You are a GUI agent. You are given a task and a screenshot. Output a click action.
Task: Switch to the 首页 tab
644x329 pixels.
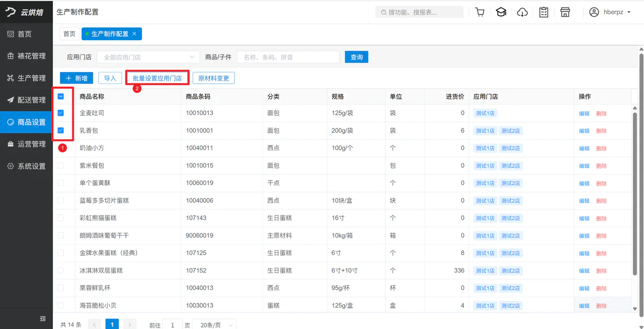pos(69,34)
